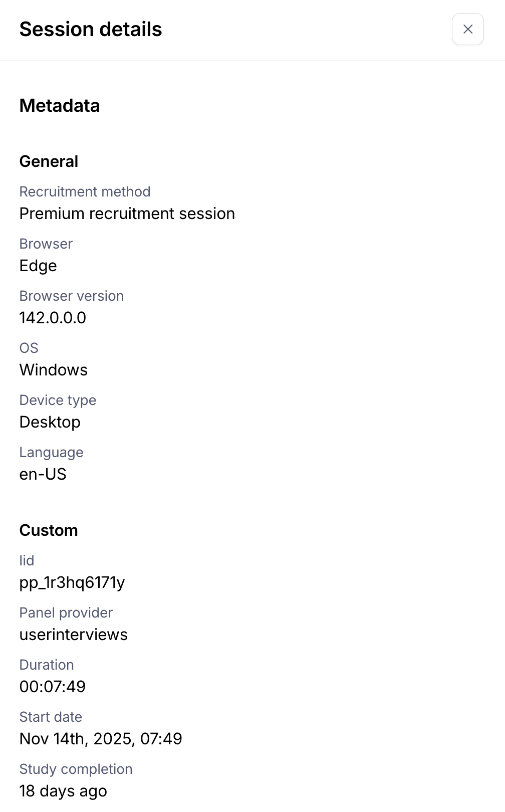The width and height of the screenshot is (505, 812).
Task: Select the lid value pp_1r3hq6171y
Action: 72,582
